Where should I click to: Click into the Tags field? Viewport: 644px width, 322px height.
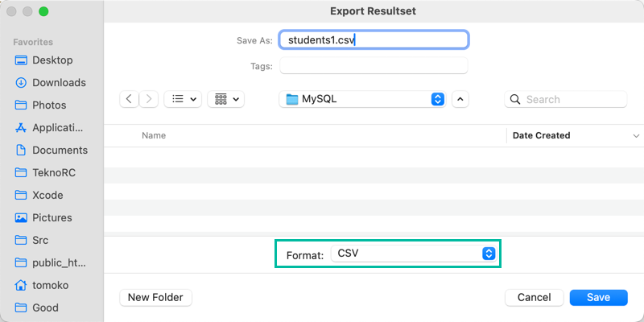tap(374, 66)
